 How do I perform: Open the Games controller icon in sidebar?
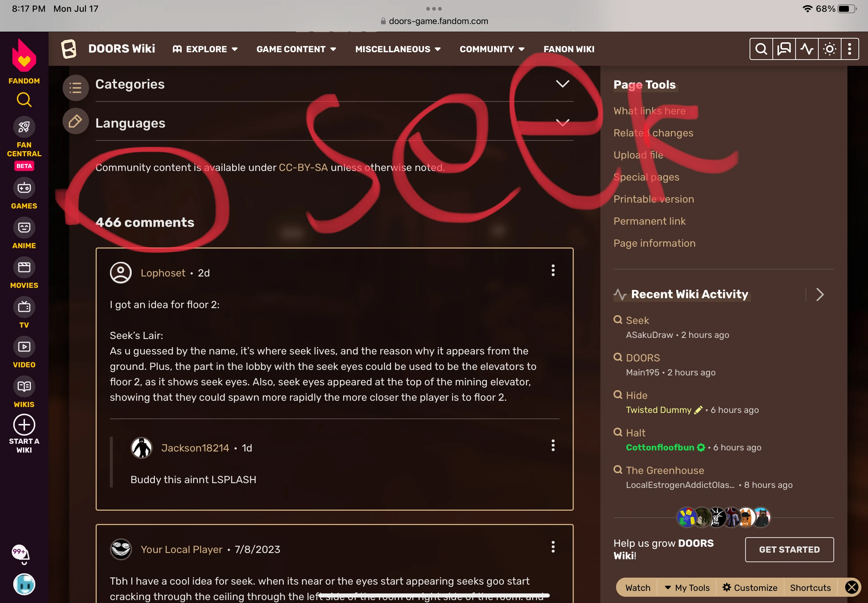point(24,188)
